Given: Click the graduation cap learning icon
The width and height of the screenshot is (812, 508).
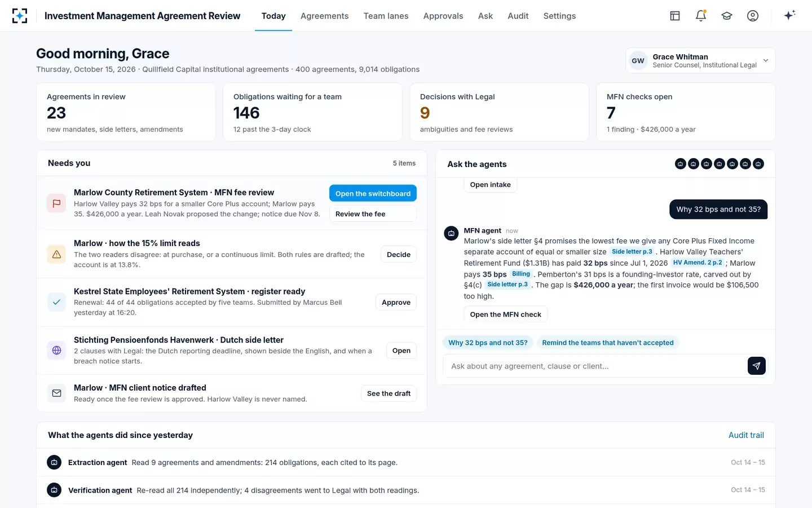Looking at the screenshot, I should tap(727, 16).
